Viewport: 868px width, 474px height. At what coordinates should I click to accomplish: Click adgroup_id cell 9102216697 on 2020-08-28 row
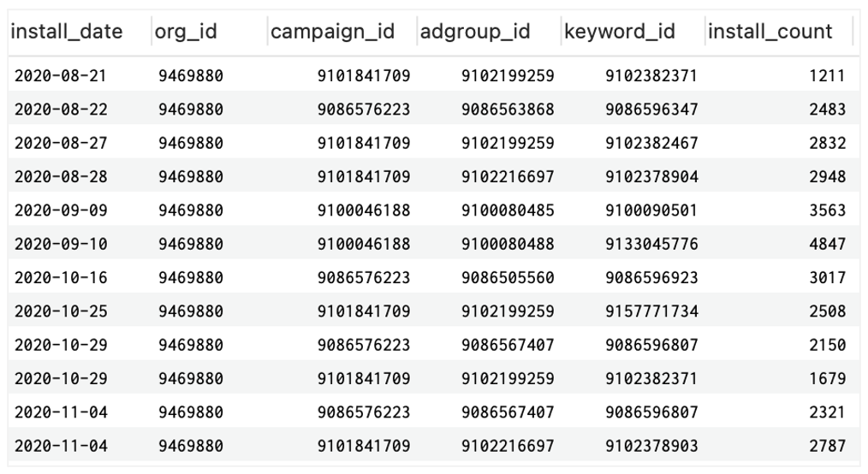508,177
